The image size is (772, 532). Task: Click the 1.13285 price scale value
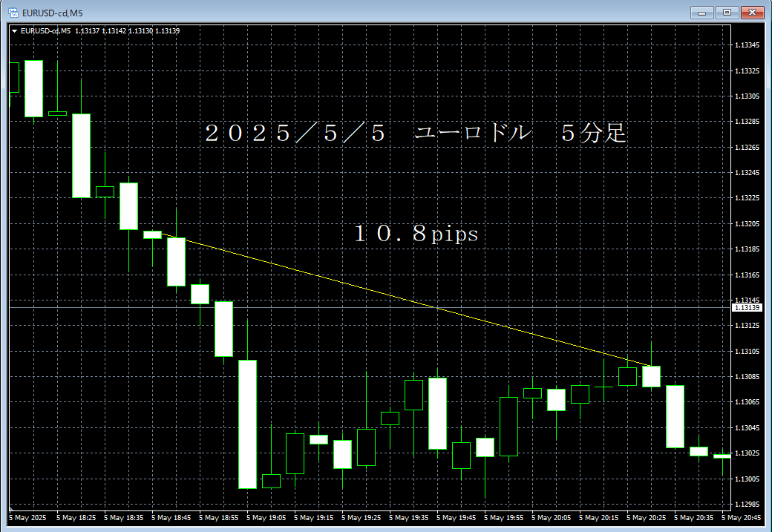click(x=747, y=122)
